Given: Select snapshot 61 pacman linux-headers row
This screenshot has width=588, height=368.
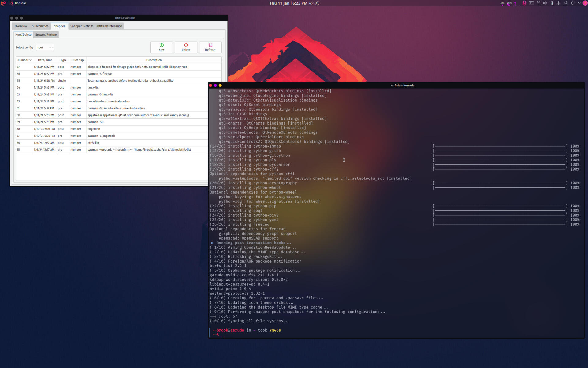Looking at the screenshot, I should [112, 108].
